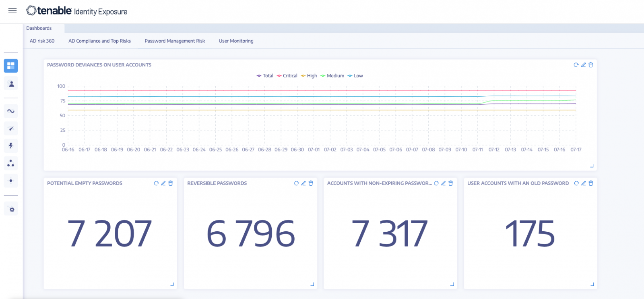Switch to the User Monitoring tab

click(236, 41)
